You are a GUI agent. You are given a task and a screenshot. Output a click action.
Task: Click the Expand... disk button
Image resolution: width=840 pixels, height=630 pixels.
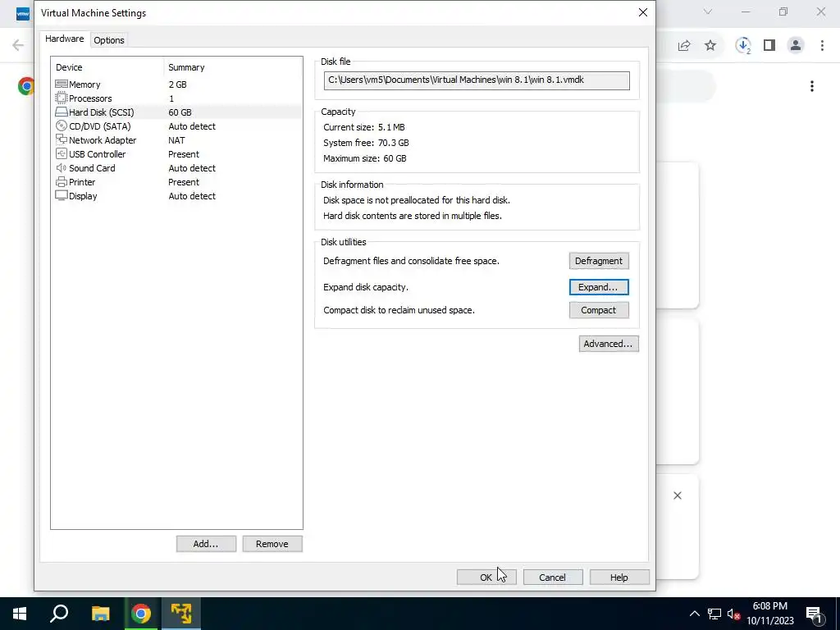[598, 287]
